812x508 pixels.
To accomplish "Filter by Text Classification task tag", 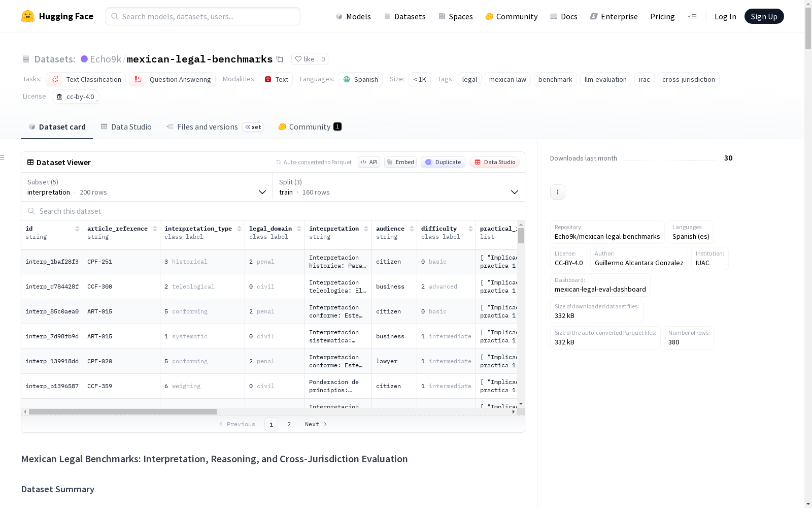I will coord(86,79).
